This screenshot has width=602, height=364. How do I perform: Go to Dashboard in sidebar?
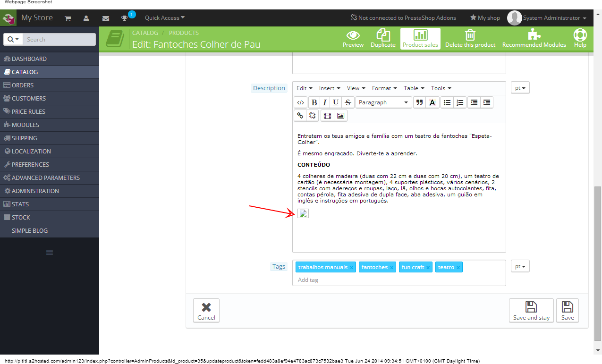pyautogui.click(x=50, y=59)
